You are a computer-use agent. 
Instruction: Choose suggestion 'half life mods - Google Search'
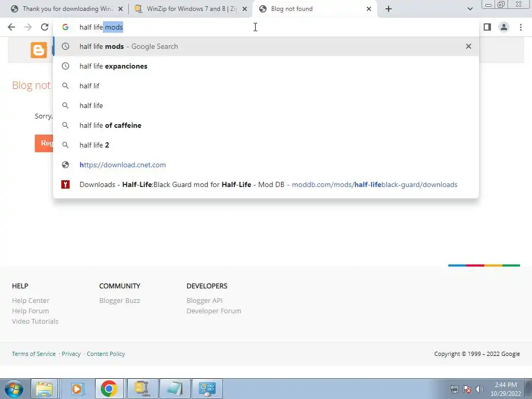266,46
